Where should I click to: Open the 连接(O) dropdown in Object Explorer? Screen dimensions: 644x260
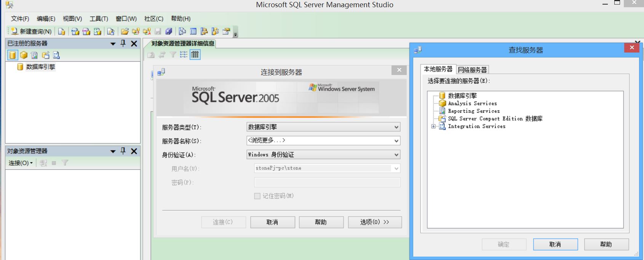point(21,163)
